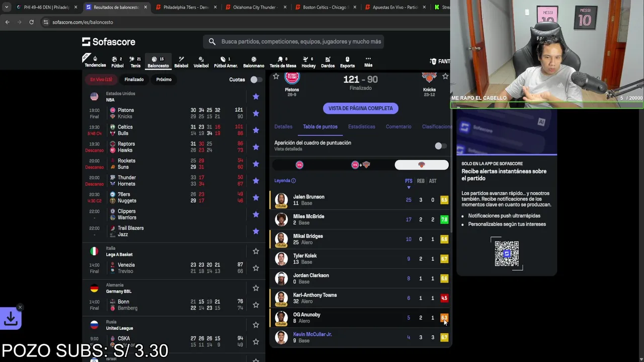Open the Hockey section
The width and height of the screenshot is (644, 362).
(308, 61)
